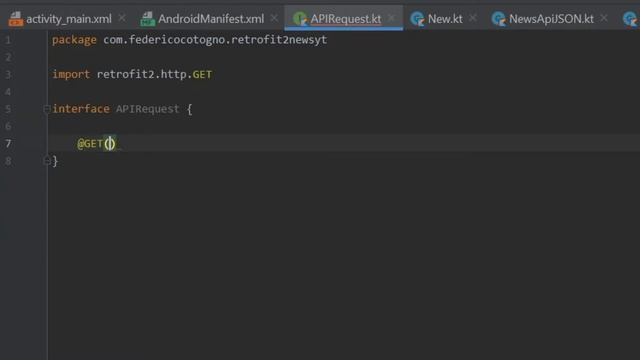The image size is (640, 360).
Task: Place caret inside the @GET parentheses
Action: point(110,144)
